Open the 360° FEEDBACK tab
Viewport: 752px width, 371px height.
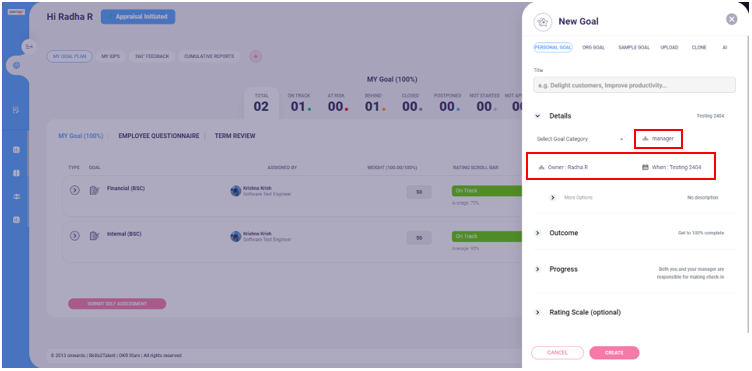pyautogui.click(x=152, y=57)
